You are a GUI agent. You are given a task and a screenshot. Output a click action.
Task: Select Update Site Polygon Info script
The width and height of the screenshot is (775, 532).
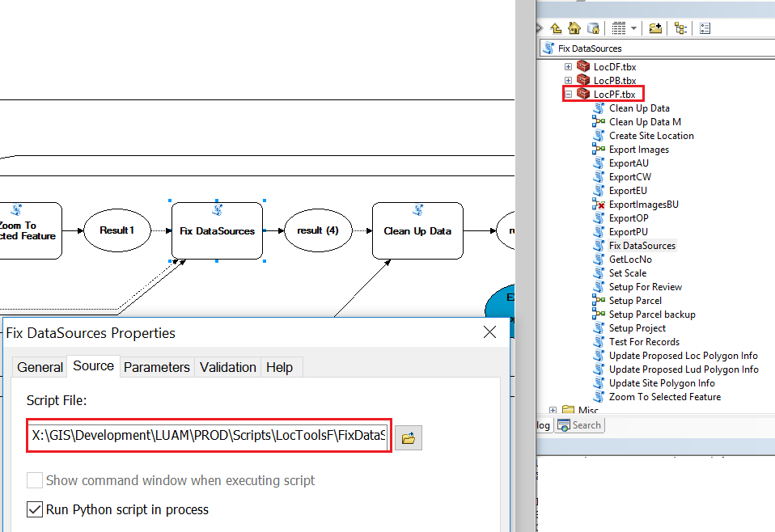tap(661, 383)
